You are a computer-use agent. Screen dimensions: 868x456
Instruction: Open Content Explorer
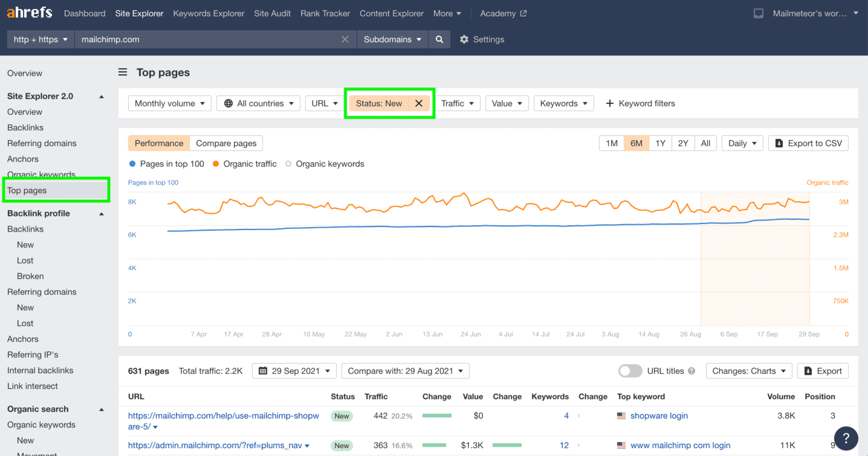392,13
